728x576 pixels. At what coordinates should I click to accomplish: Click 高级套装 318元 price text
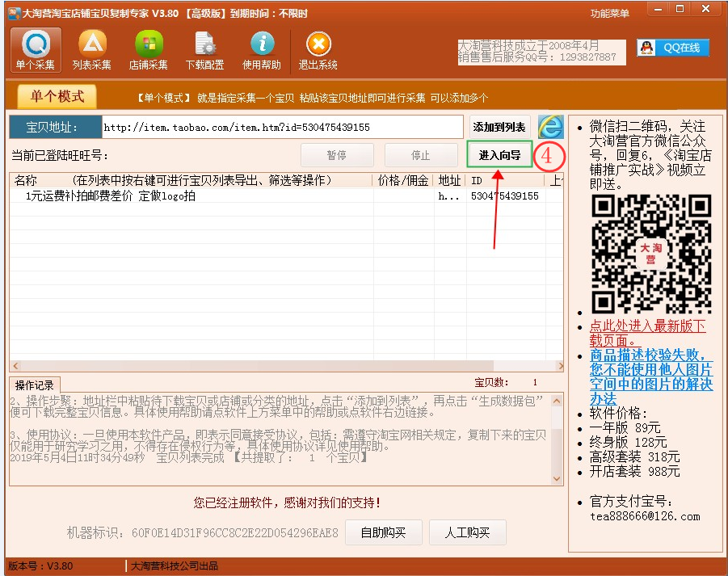pyautogui.click(x=635, y=456)
